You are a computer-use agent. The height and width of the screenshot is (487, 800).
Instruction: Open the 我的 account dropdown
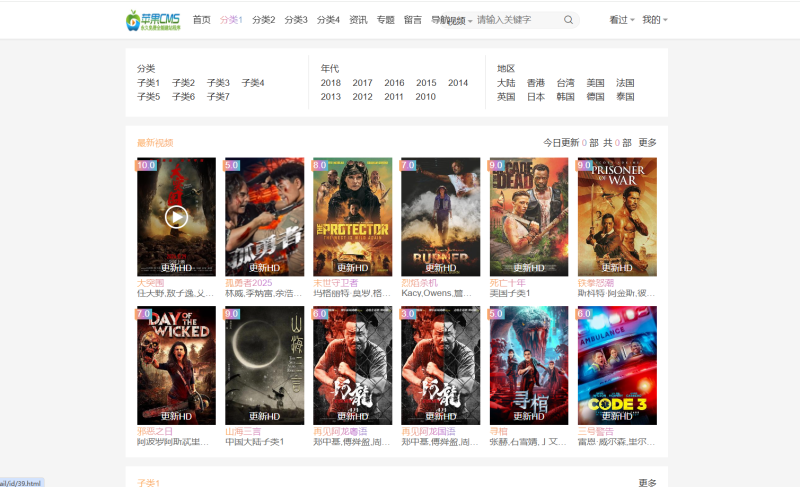click(654, 20)
